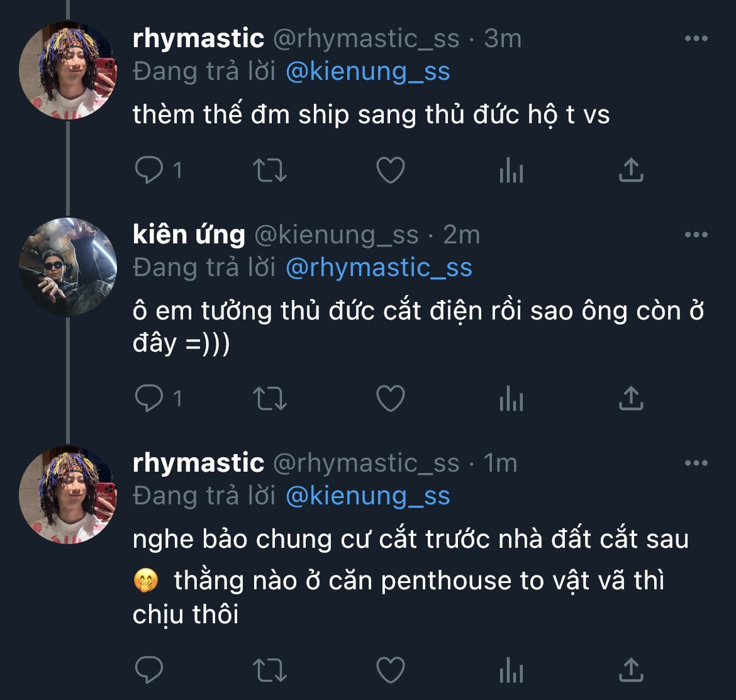Click rhymastic display name on the 1m tweet
Screen dimensions: 736x700
198,464
